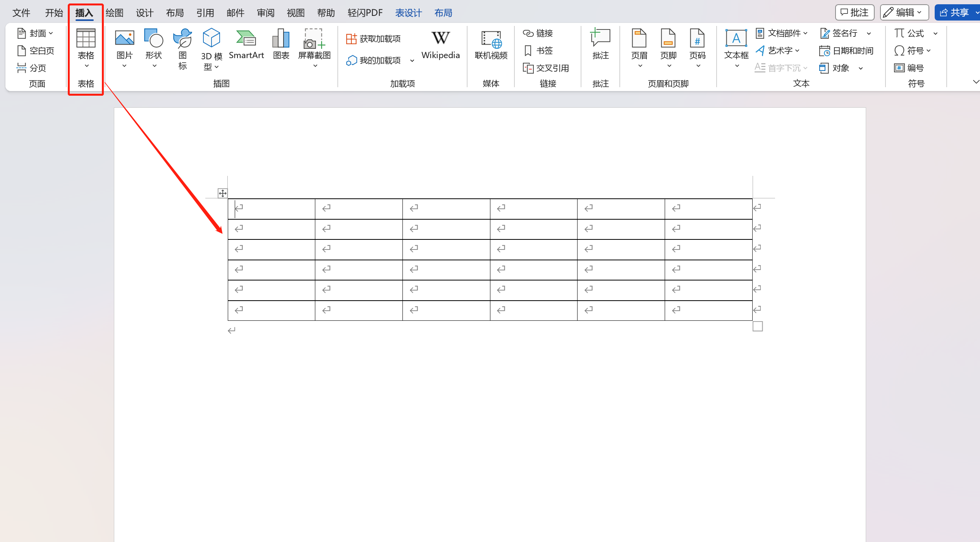The width and height of the screenshot is (980, 542).
Task: Insert 日期和时间 date and time
Action: point(846,51)
